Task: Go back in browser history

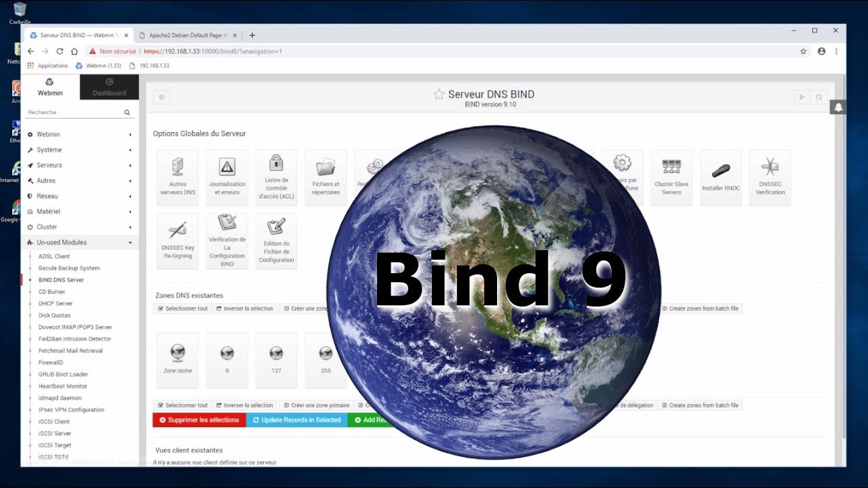Action: (31, 51)
